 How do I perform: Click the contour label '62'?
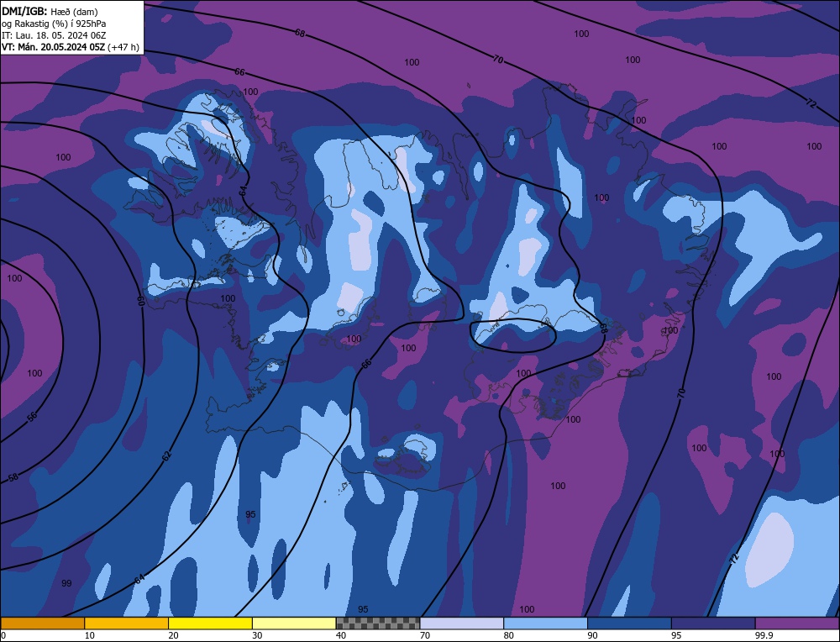(166, 456)
